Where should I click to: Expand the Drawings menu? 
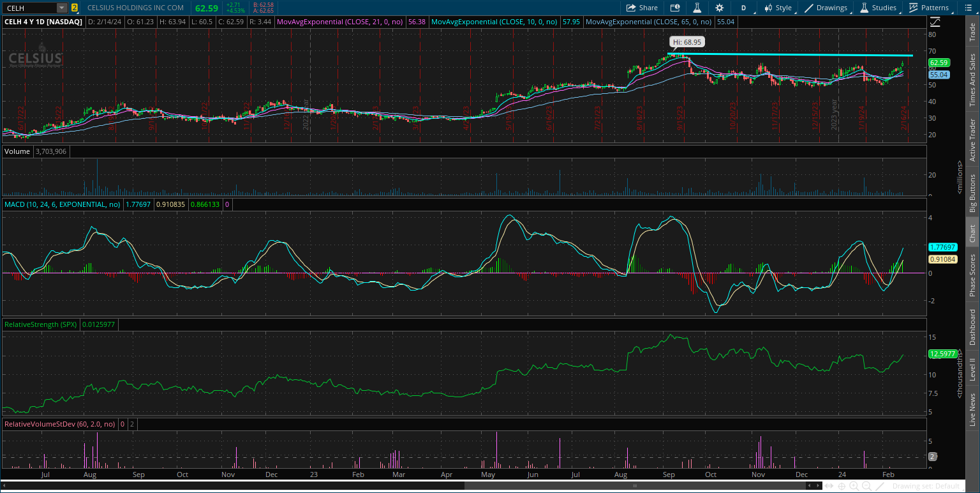(x=826, y=8)
